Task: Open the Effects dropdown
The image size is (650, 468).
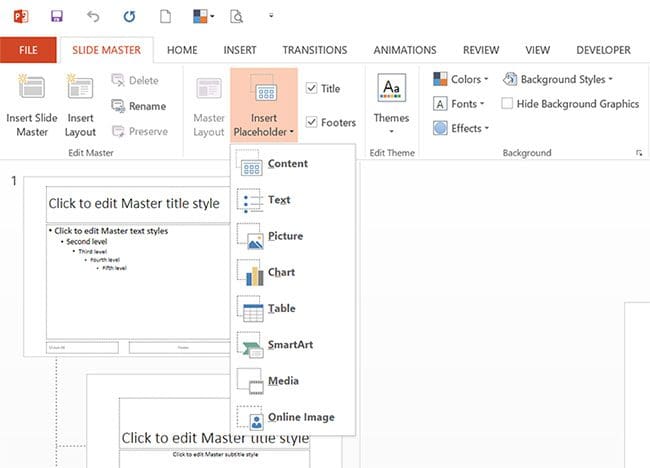Action: (461, 128)
